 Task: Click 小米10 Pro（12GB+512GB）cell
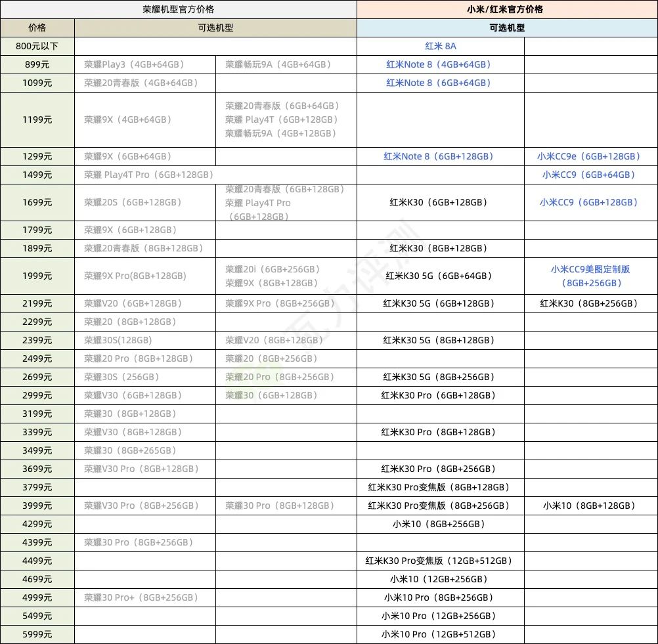pos(441,634)
